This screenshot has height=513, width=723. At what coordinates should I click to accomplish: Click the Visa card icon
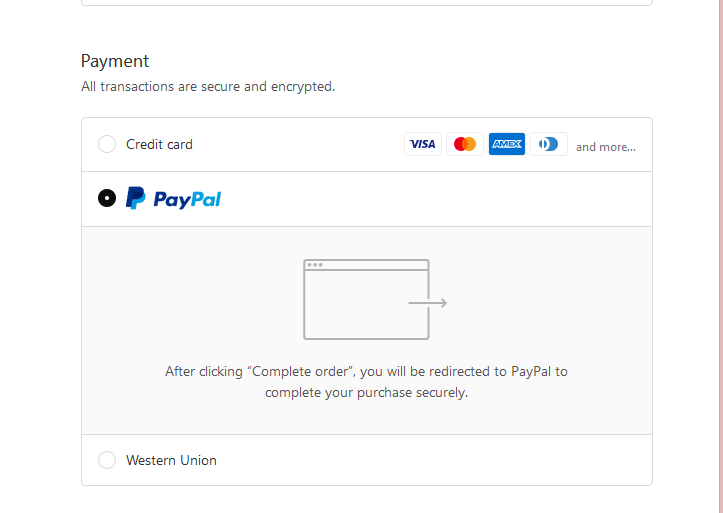click(423, 144)
